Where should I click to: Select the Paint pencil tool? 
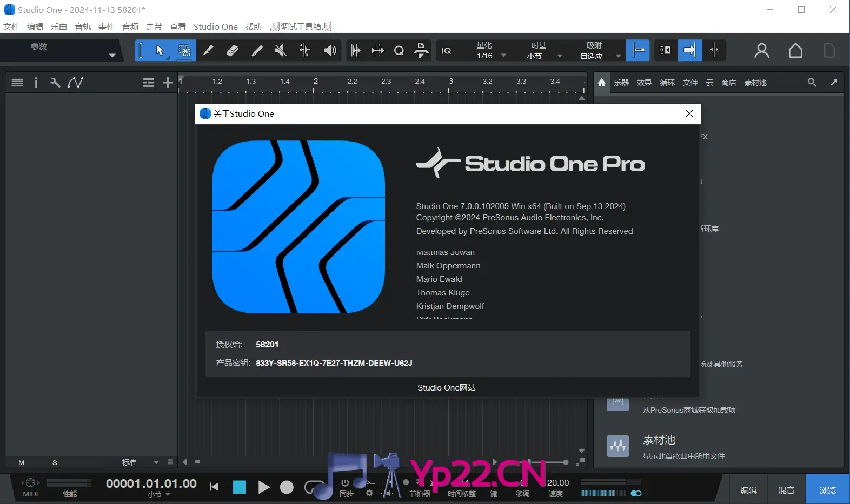click(x=257, y=50)
